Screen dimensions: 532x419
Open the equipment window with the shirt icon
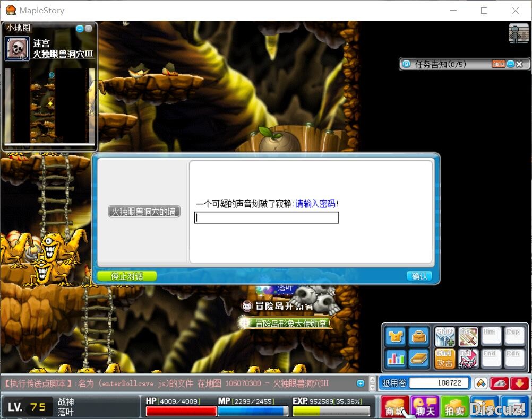[395, 336]
